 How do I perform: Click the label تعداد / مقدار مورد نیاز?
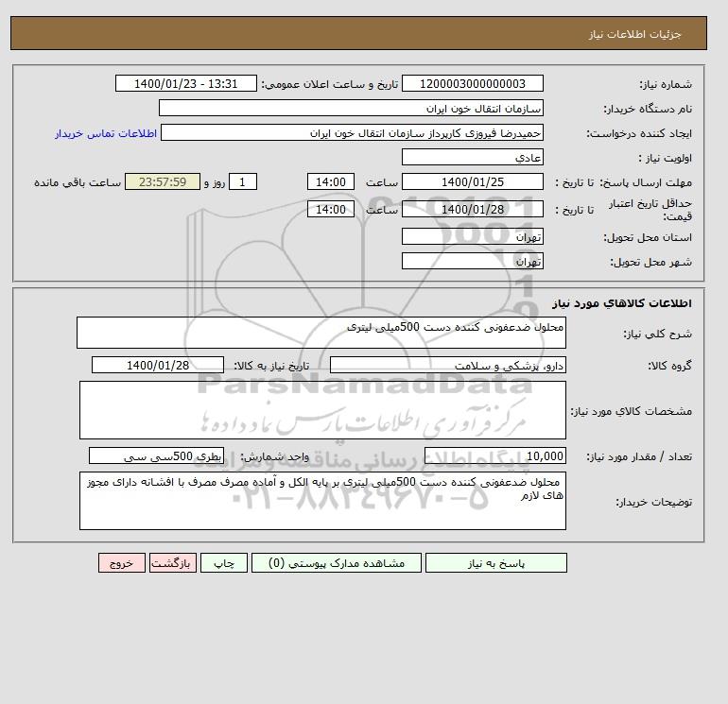(639, 456)
